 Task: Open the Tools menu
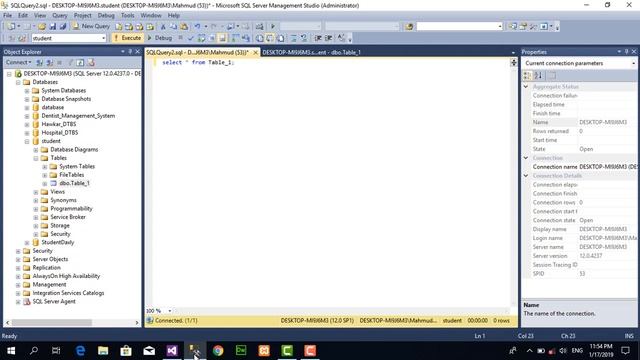pyautogui.click(x=127, y=15)
